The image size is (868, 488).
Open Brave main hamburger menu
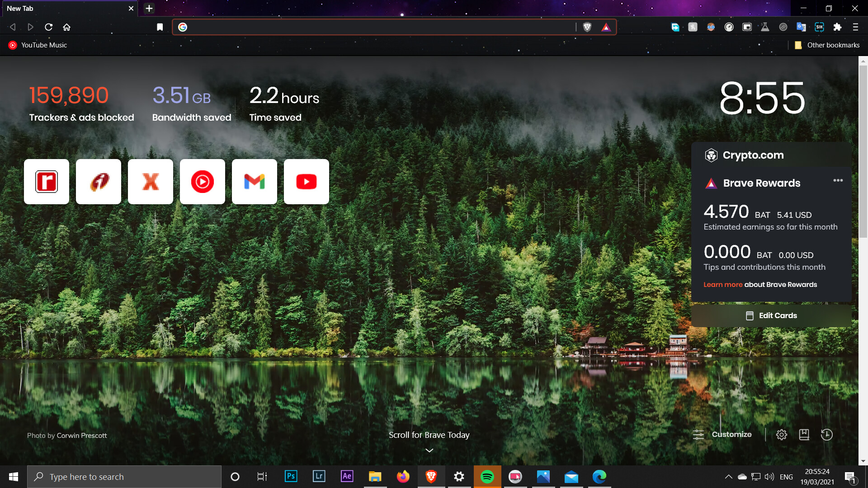(855, 27)
